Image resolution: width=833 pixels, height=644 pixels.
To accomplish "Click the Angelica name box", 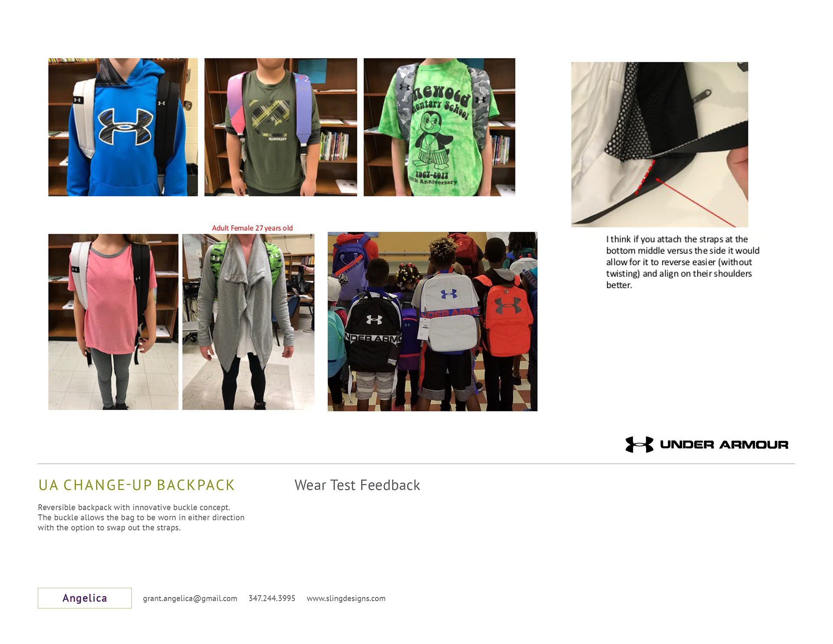I will [85, 598].
